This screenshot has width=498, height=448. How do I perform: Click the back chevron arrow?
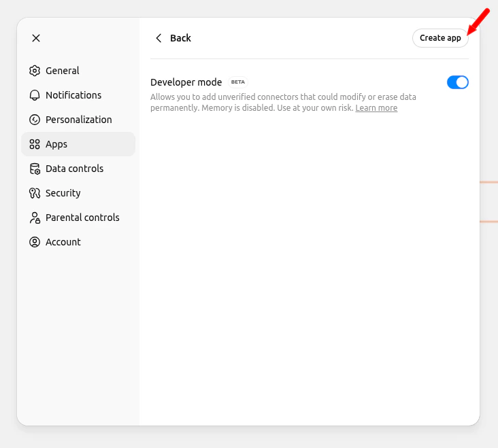click(159, 38)
